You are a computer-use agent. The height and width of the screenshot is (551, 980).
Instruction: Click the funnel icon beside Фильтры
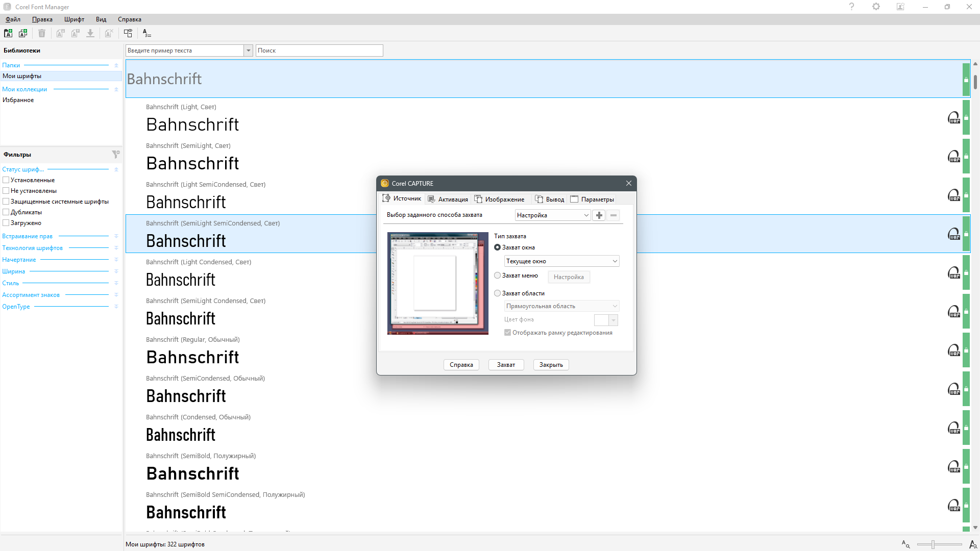click(116, 154)
